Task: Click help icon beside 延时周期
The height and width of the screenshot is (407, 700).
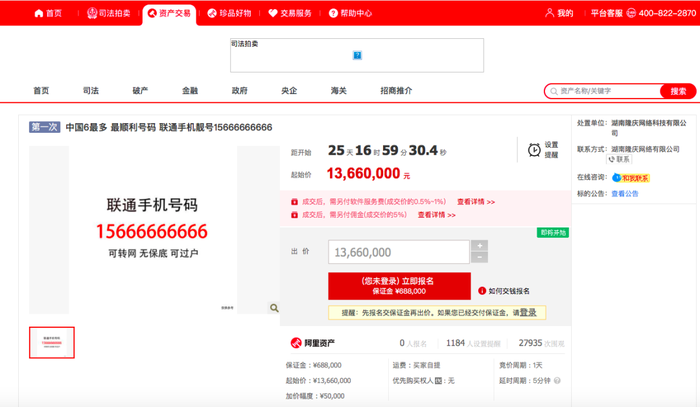Action: point(557,381)
